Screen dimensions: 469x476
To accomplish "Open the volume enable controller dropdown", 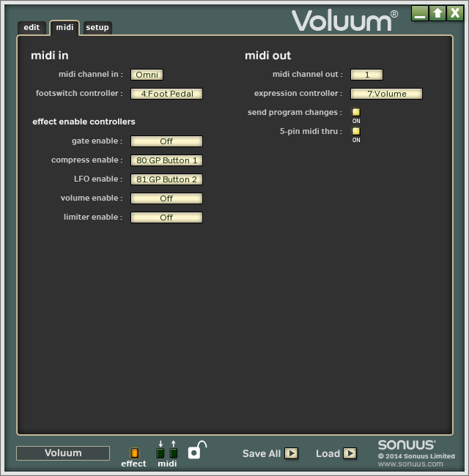I will click(x=167, y=198).
